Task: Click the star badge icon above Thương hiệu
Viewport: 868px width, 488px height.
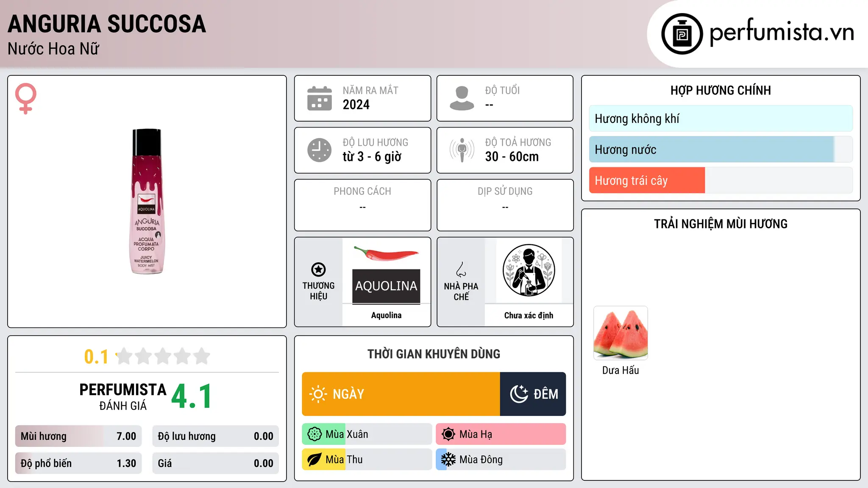Action: click(x=318, y=269)
